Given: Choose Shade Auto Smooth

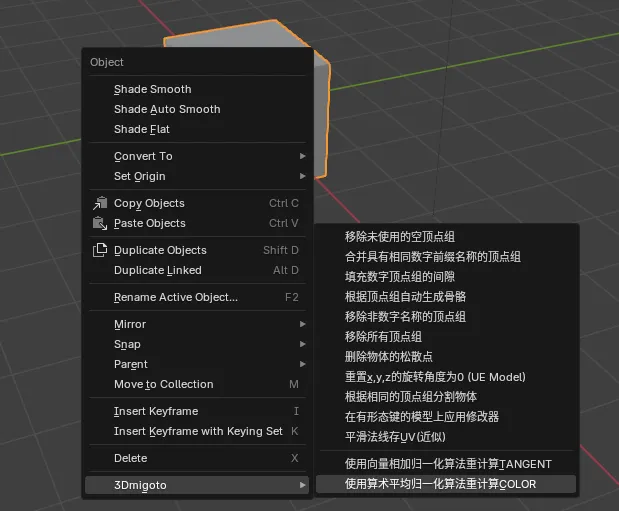Looking at the screenshot, I should [197, 109].
